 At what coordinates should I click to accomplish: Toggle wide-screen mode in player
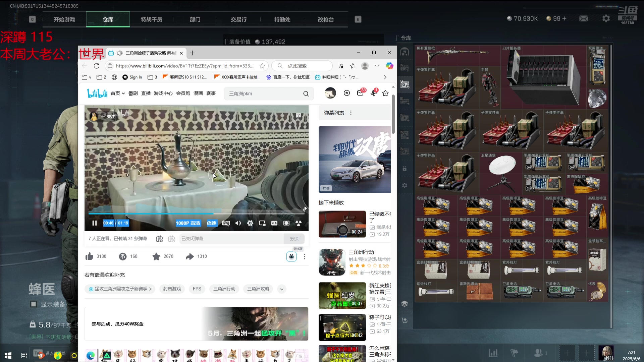pyautogui.click(x=274, y=223)
